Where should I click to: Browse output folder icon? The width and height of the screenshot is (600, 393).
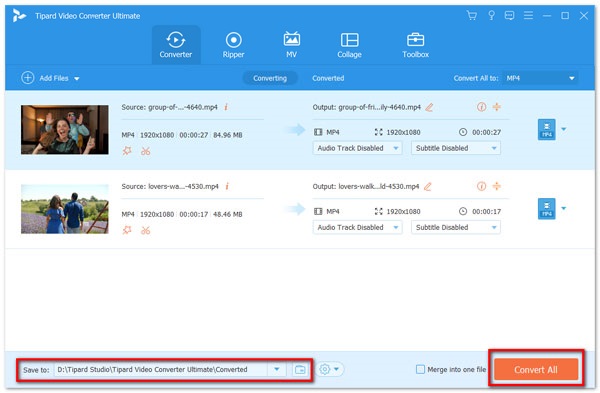pos(300,370)
